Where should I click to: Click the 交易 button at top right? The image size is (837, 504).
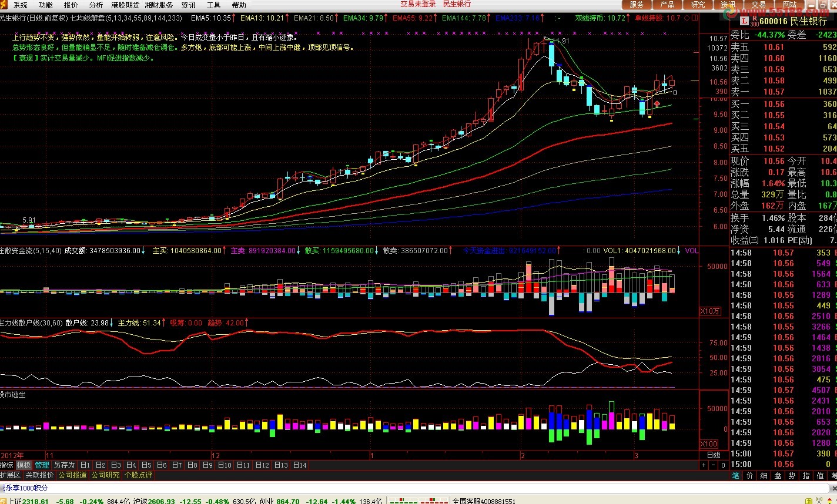tap(759, 5)
